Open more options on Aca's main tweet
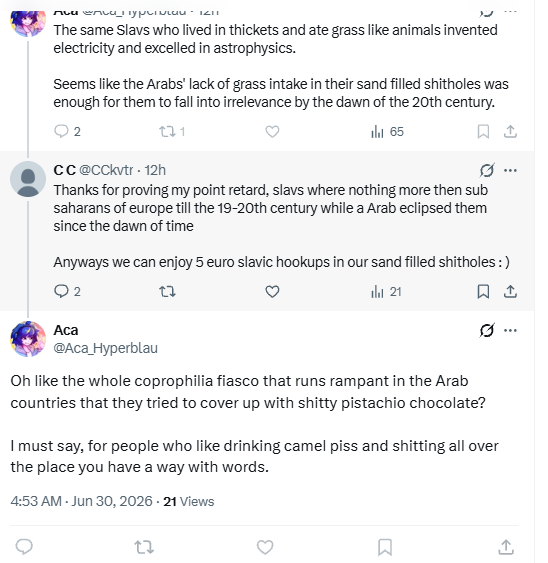 510,330
